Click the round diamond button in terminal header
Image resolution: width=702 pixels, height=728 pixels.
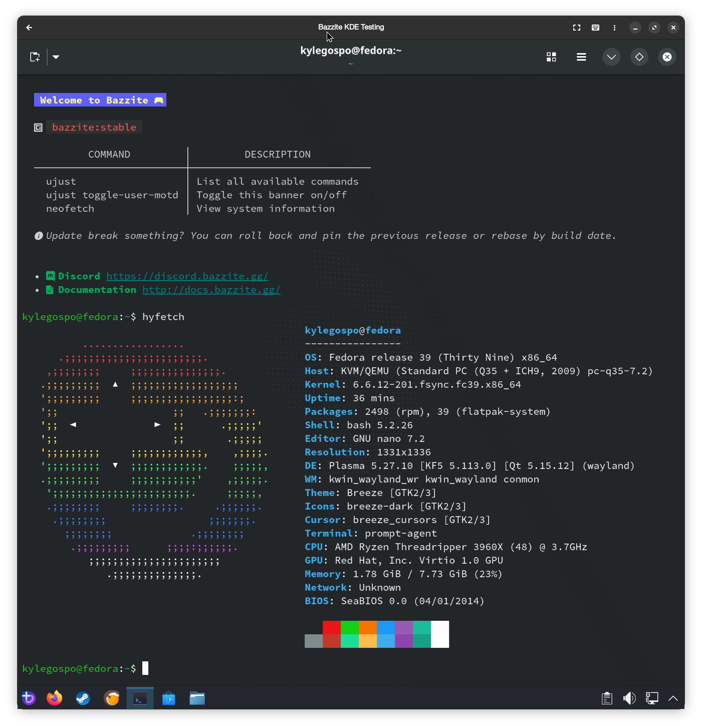click(639, 57)
